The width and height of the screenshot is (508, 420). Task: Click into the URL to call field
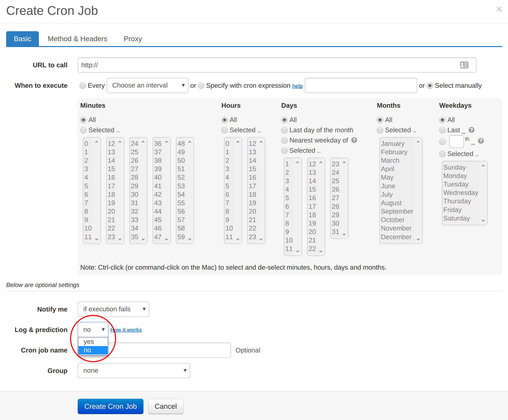coord(277,65)
